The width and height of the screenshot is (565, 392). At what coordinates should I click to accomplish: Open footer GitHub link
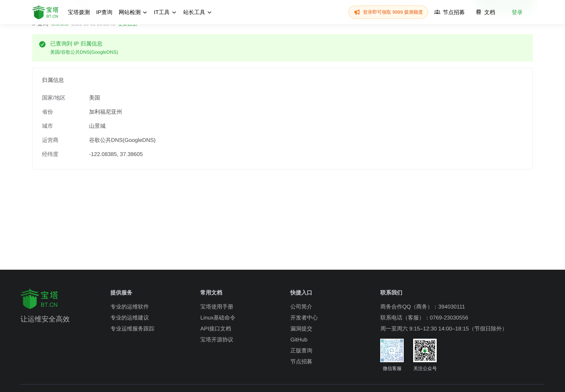tap(299, 340)
